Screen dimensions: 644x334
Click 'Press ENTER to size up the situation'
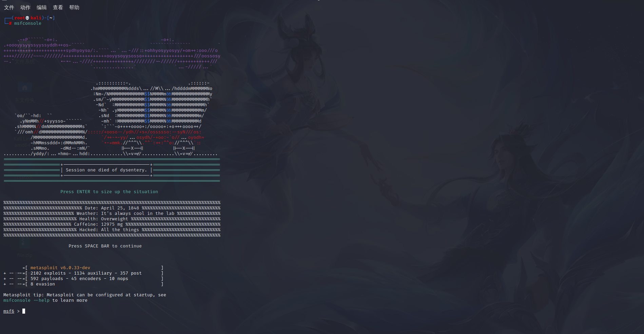point(109,192)
